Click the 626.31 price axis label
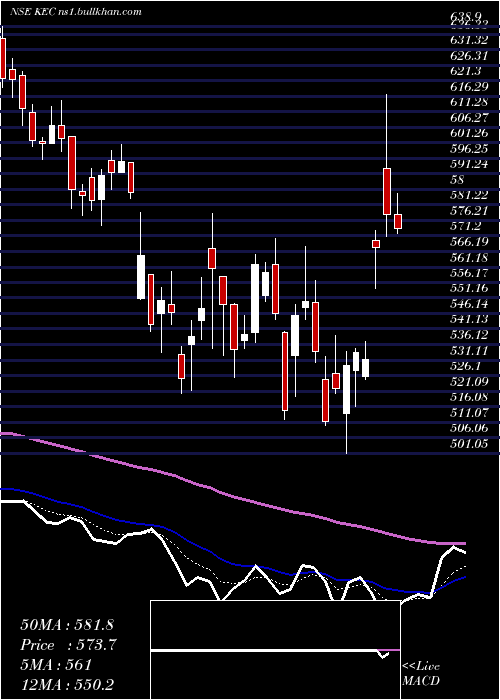The image size is (500, 700). [x=469, y=56]
